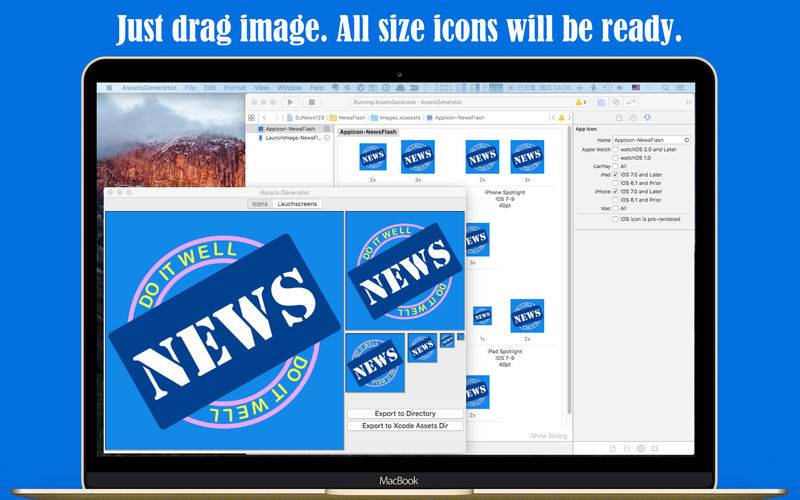This screenshot has width=800, height=500.
Task: Open the Edit menu
Action: coord(210,88)
